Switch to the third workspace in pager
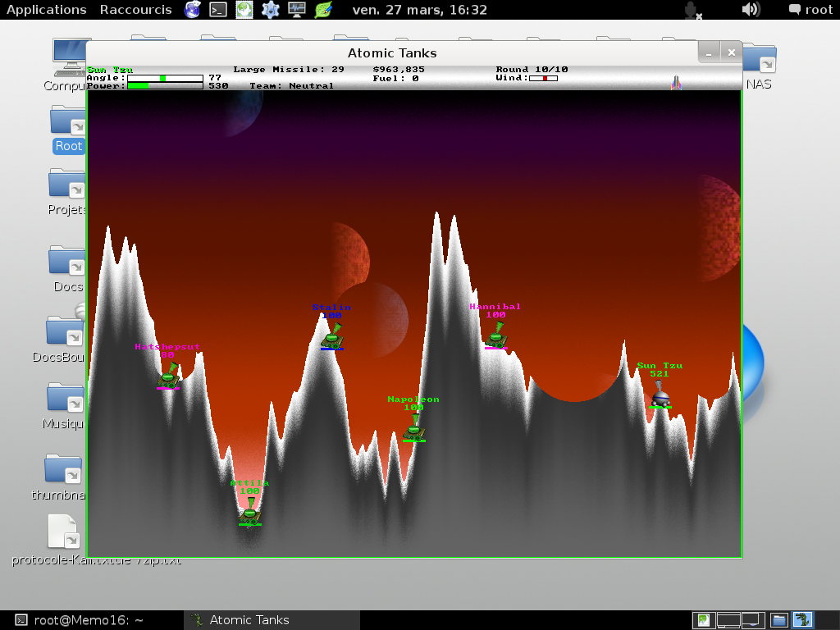The height and width of the screenshot is (630, 840). [x=753, y=620]
